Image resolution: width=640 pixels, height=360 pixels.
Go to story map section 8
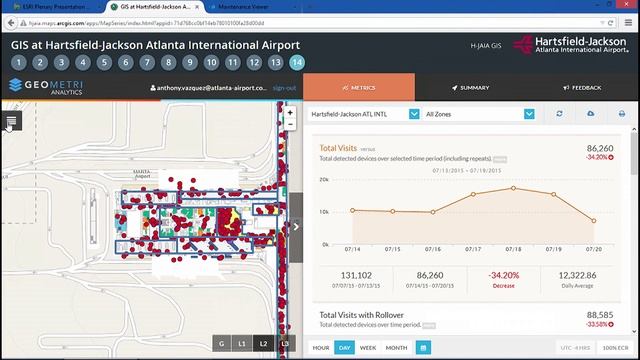click(x=169, y=62)
